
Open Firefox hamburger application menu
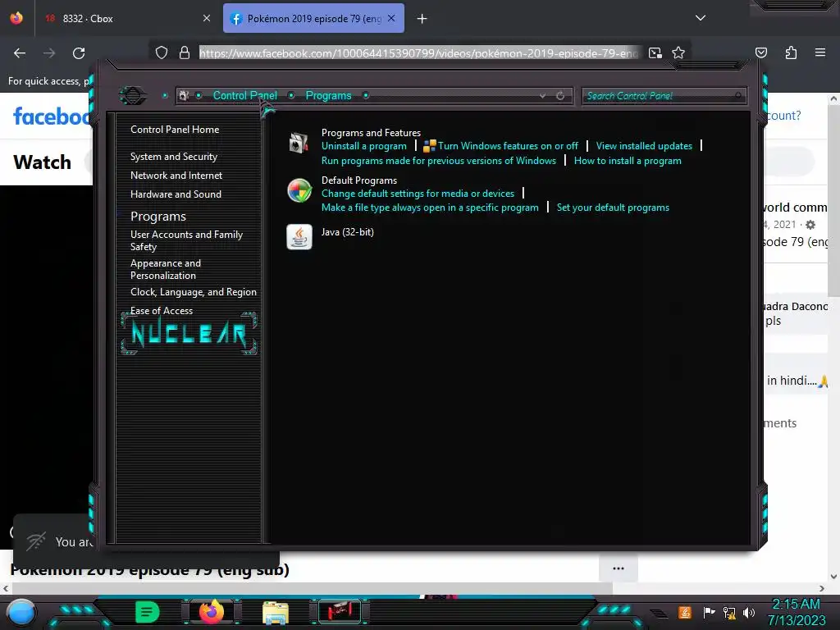pos(820,52)
